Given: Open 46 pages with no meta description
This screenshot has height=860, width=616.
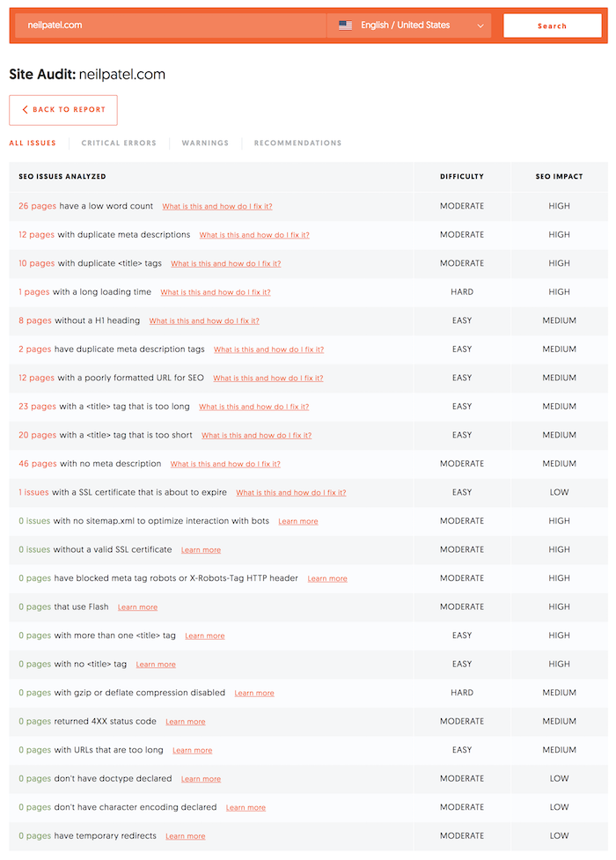Looking at the screenshot, I should (x=38, y=464).
